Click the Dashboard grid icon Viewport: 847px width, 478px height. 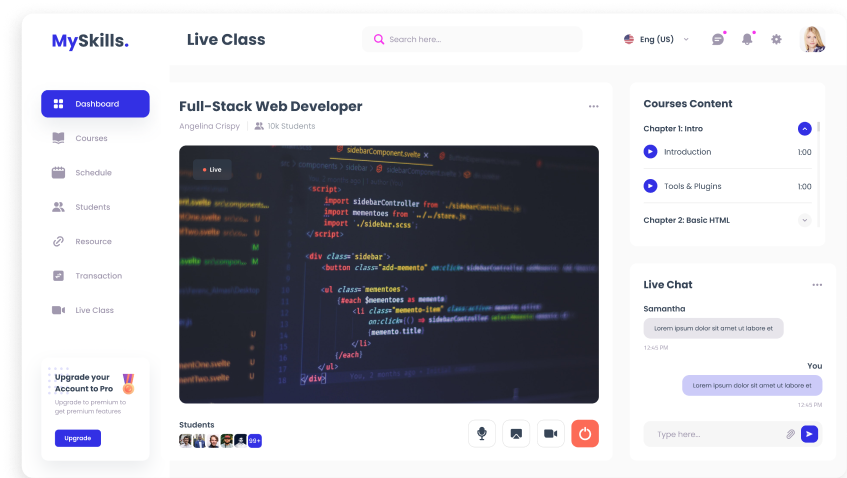point(58,104)
